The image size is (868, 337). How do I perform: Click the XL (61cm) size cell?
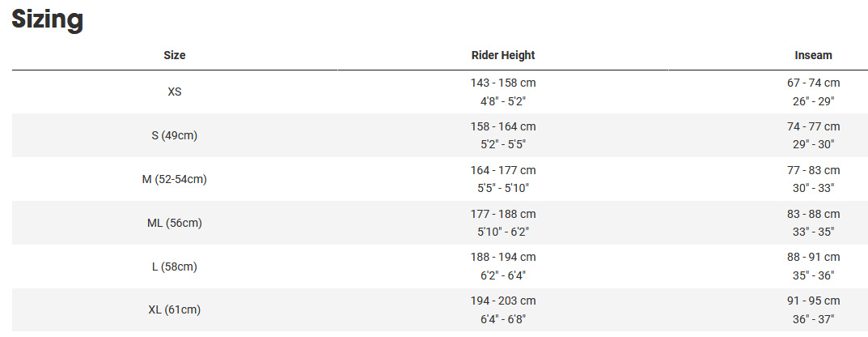[x=175, y=310]
